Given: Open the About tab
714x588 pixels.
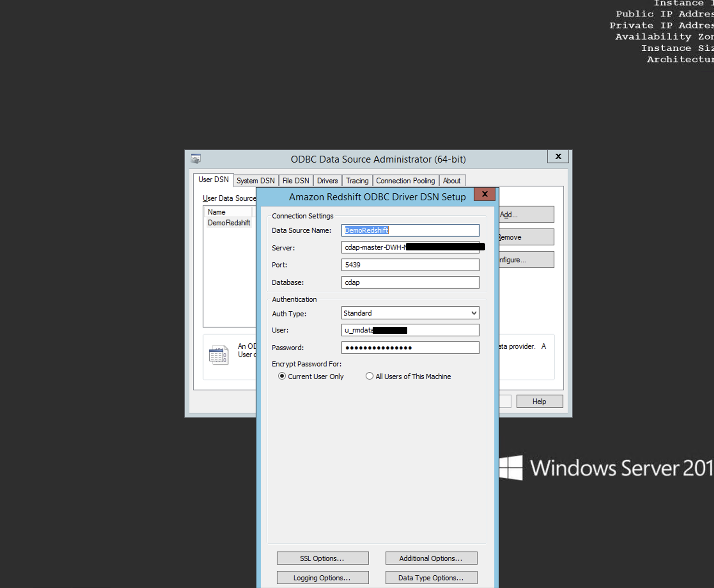Looking at the screenshot, I should (452, 181).
